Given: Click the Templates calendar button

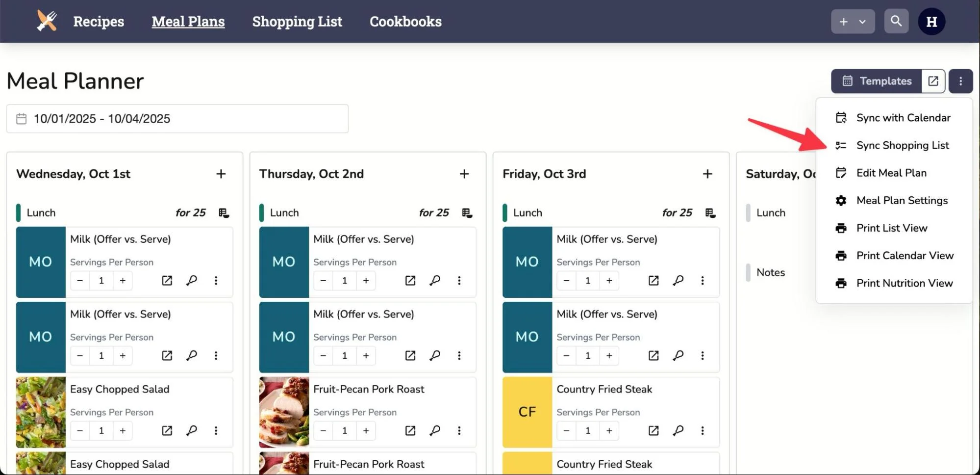Looking at the screenshot, I should [x=877, y=81].
